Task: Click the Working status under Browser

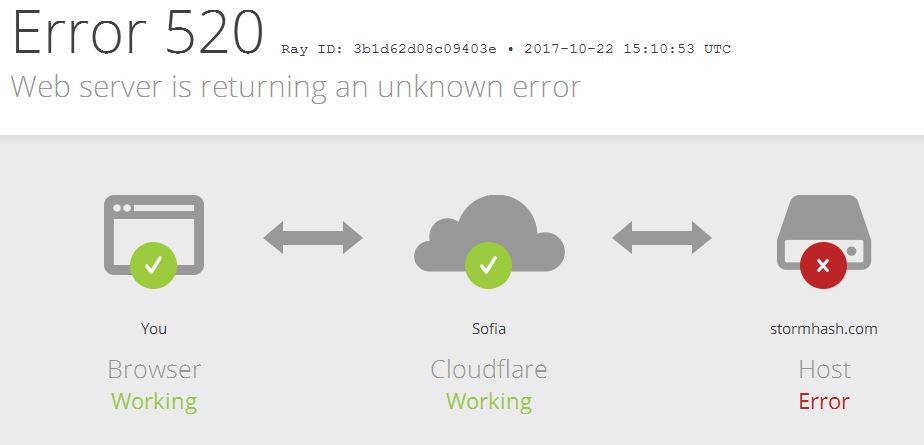Action: (154, 402)
